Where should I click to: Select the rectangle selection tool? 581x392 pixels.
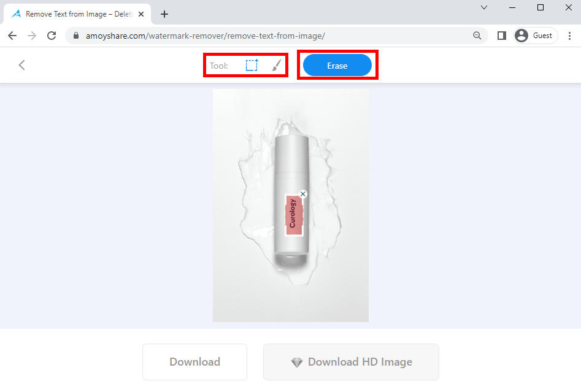tap(252, 65)
